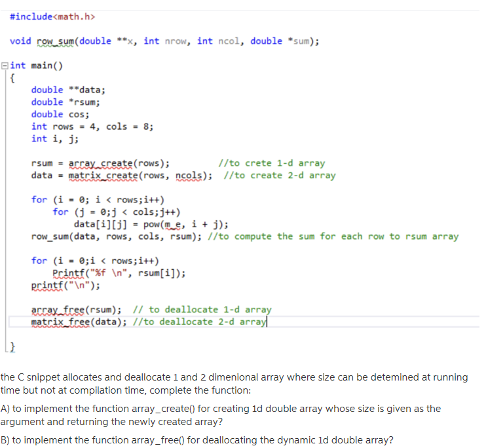Click the Printf("%f \n", rsum[i]) line
This screenshot has width=486, height=448.
click(x=119, y=274)
